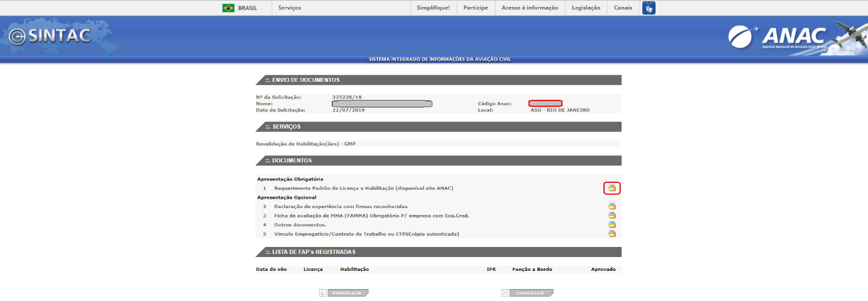This screenshot has width=868, height=301.
Task: Open upload for Outros documentos
Action: [x=612, y=224]
